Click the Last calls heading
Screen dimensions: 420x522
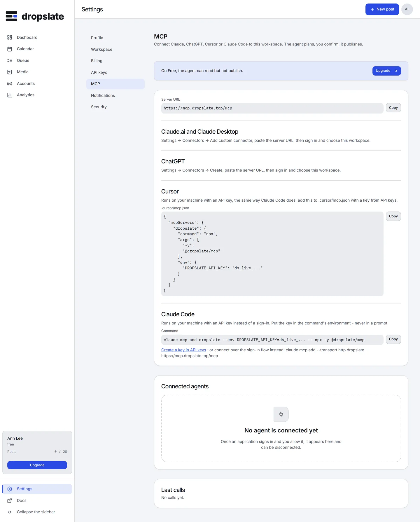(173, 490)
